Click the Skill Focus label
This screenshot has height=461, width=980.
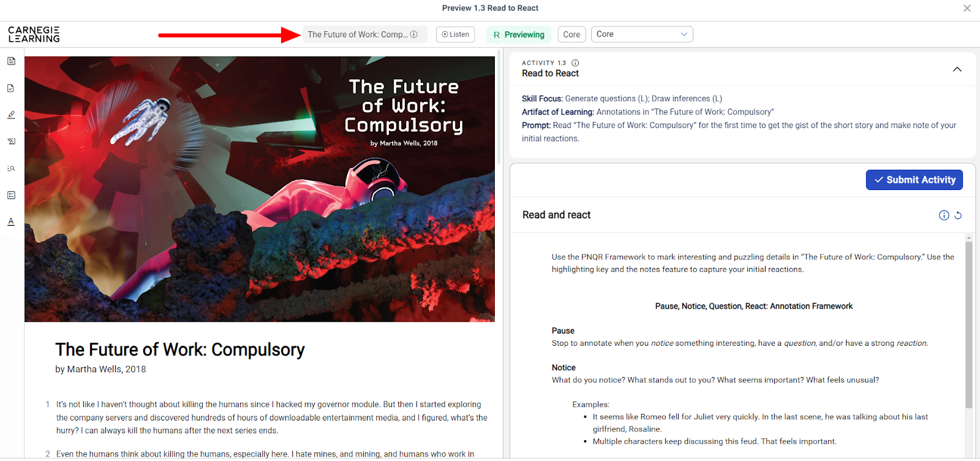pyautogui.click(x=542, y=99)
